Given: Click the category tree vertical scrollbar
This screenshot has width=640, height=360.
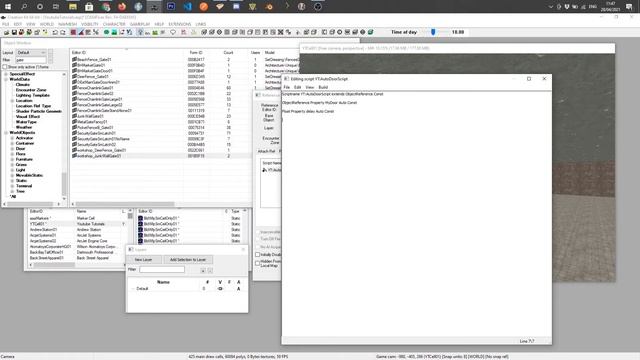Looking at the screenshot, I should pyautogui.click(x=64, y=184).
